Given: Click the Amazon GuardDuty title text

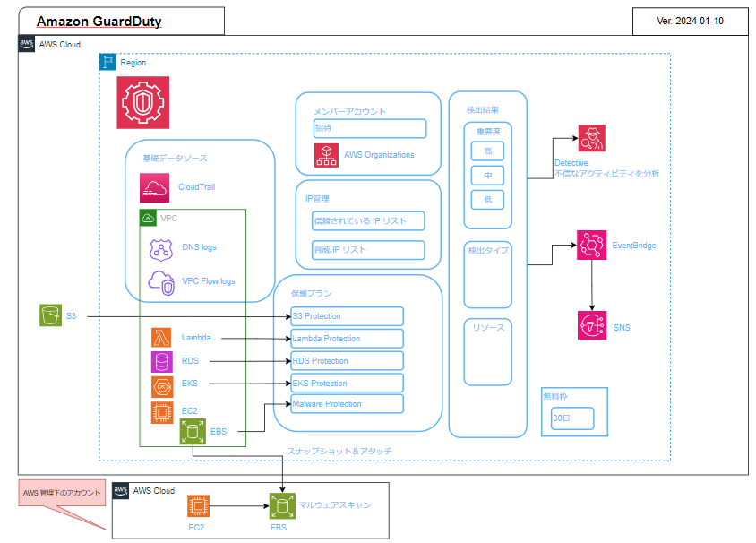Looking at the screenshot, I should coord(99,21).
